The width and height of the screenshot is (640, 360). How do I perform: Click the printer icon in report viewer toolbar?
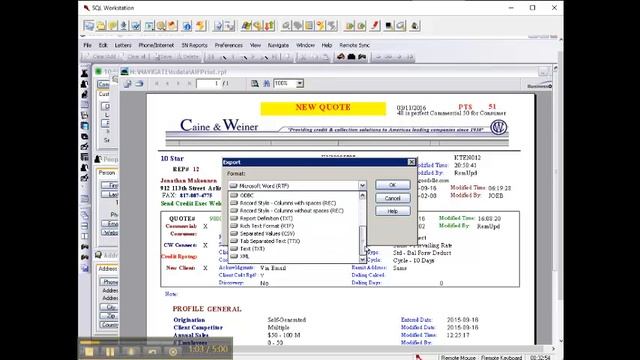pos(139,84)
